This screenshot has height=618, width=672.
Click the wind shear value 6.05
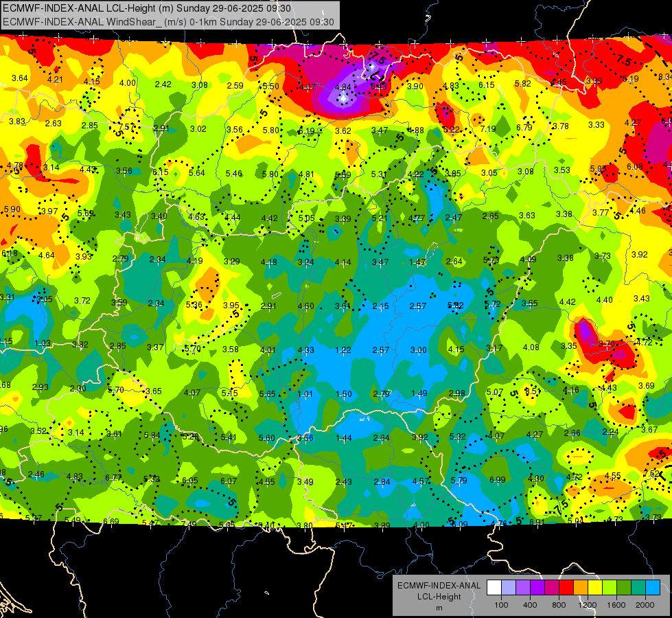[x=190, y=481]
